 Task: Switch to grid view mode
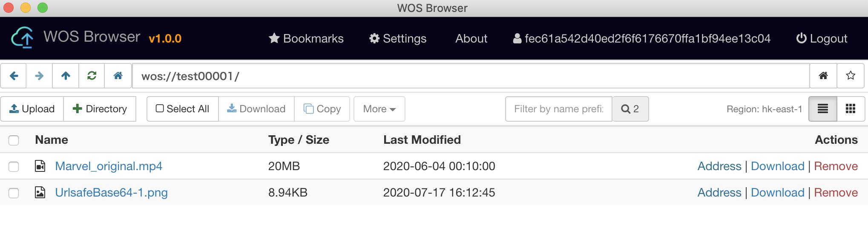851,109
